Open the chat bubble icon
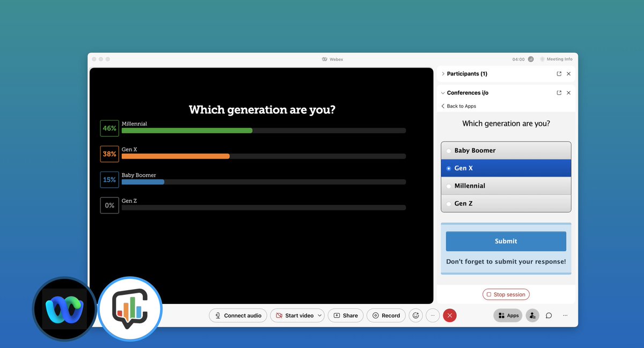Image resolution: width=644 pixels, height=348 pixels. [548, 315]
